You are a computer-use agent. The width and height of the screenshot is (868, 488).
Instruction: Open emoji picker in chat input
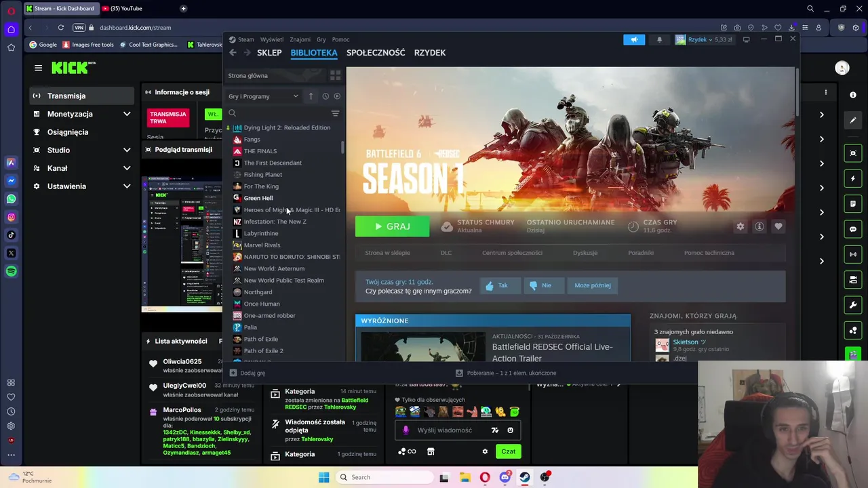(510, 430)
